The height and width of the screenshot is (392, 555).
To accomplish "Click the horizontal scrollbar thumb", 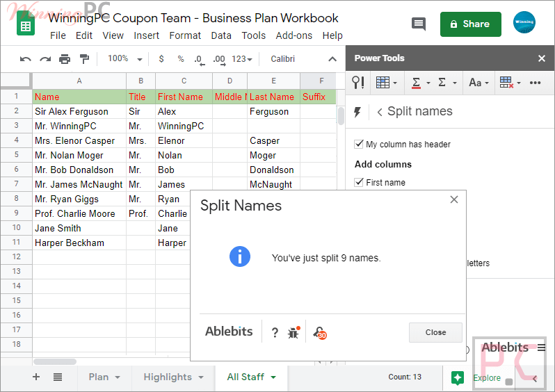I will click(55, 361).
